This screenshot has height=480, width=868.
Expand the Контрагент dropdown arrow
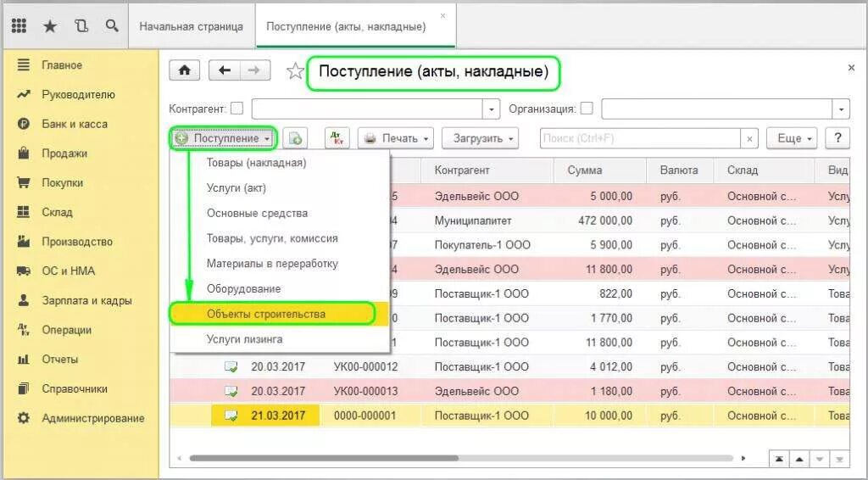tap(491, 109)
